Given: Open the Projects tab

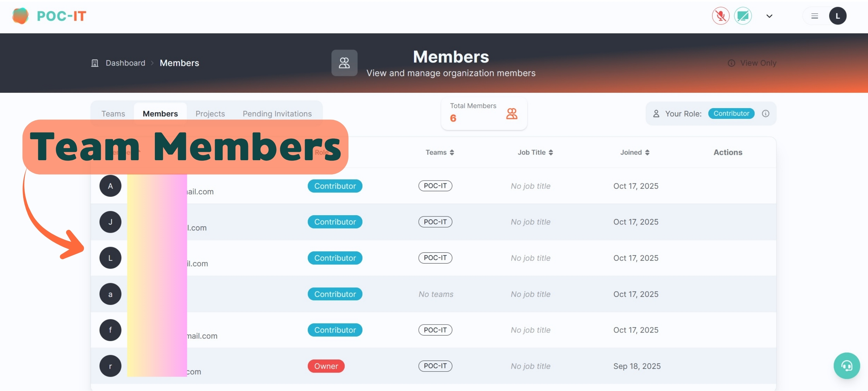Looking at the screenshot, I should tap(210, 114).
